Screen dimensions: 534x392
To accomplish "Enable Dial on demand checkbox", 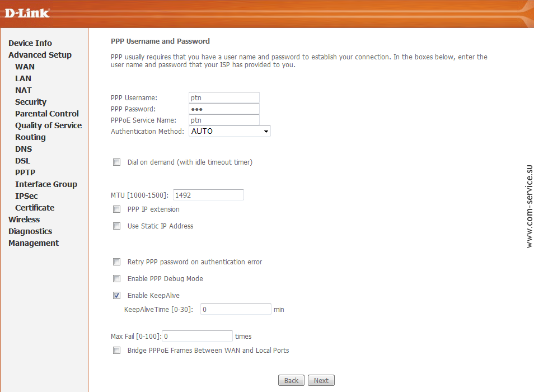I will point(117,162).
